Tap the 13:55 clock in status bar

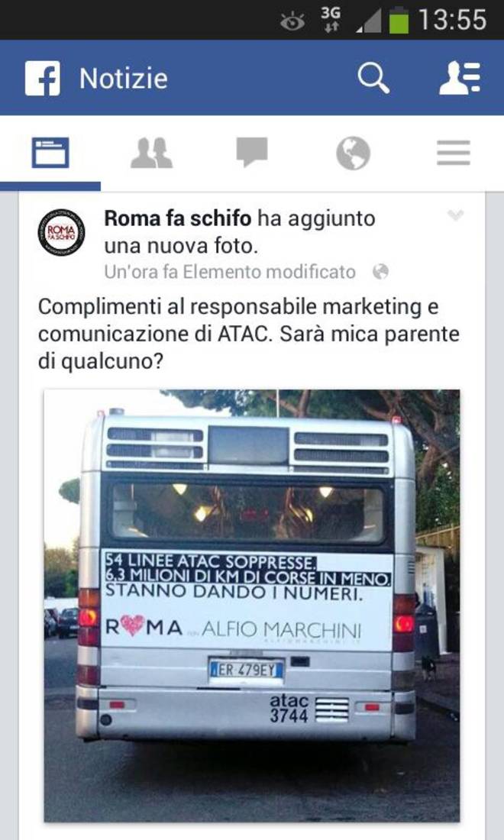click(x=453, y=21)
